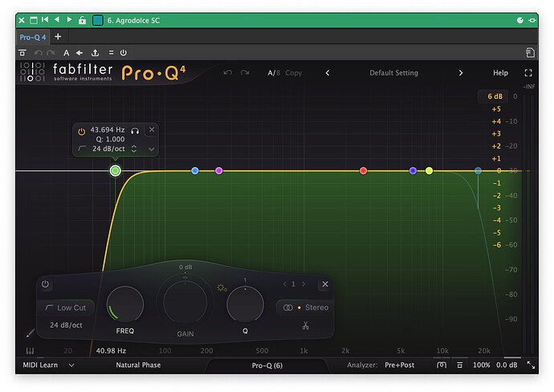
Task: Open the Default Setting preset menu
Action: pos(394,73)
